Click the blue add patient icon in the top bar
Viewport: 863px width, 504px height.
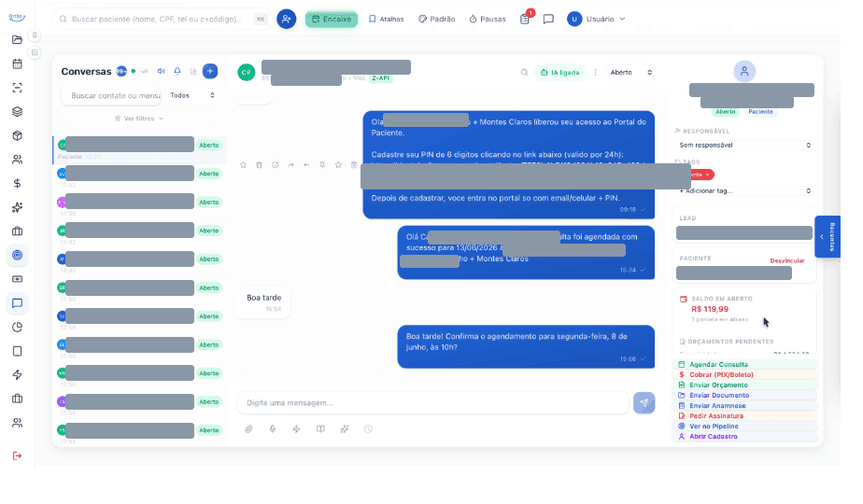pos(286,19)
